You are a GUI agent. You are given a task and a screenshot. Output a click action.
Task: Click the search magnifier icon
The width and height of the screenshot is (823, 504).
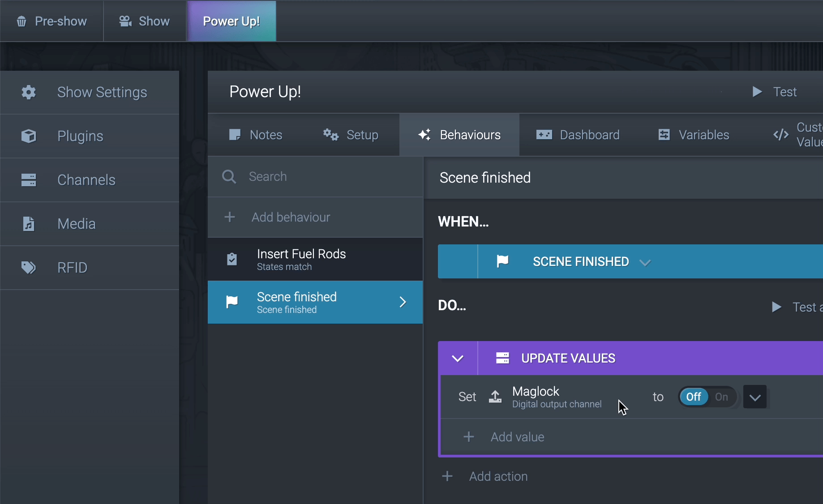(229, 176)
